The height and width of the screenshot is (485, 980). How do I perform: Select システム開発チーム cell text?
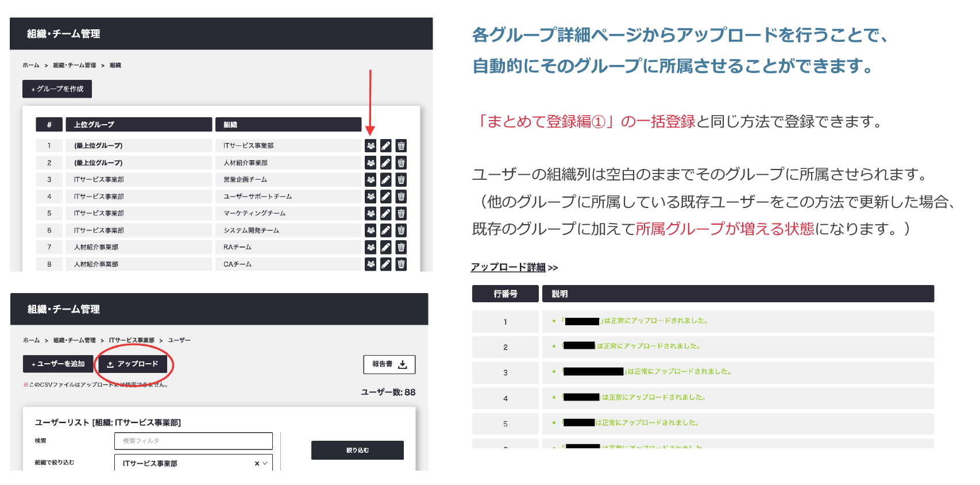click(x=251, y=230)
